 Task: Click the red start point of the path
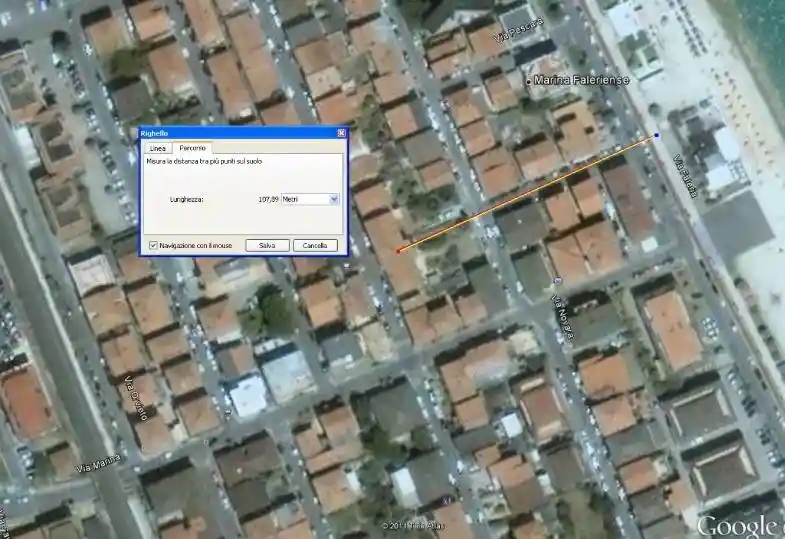[x=398, y=250]
